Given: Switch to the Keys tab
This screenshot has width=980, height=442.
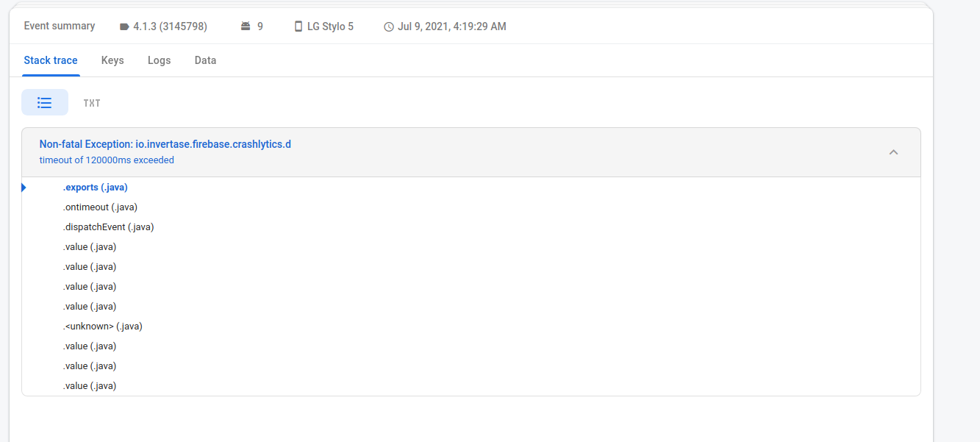Looking at the screenshot, I should pyautogui.click(x=112, y=60).
